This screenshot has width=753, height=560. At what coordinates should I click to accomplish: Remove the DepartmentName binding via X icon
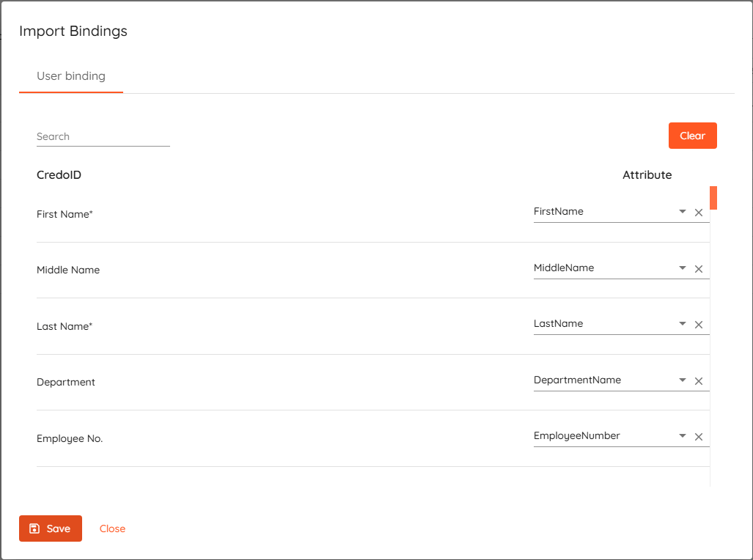pos(699,381)
